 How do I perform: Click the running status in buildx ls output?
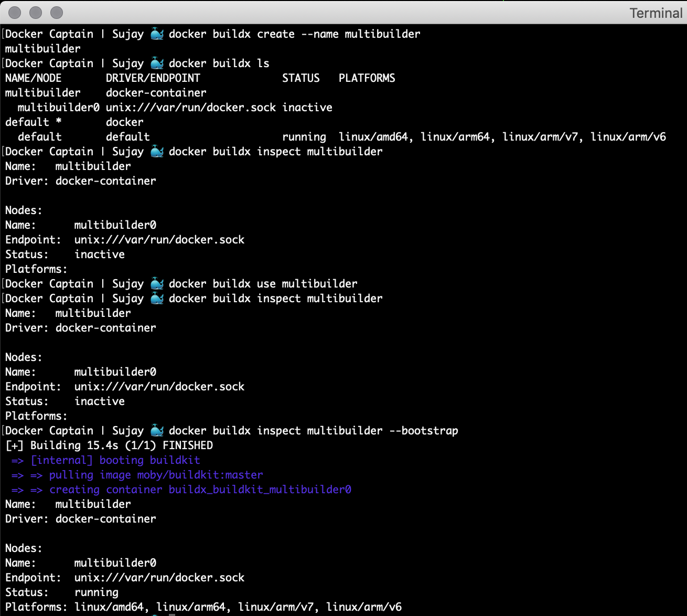point(304,136)
